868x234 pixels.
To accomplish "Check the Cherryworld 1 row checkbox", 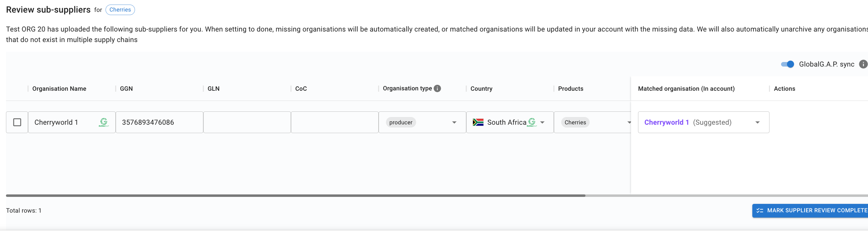I will pyautogui.click(x=17, y=122).
